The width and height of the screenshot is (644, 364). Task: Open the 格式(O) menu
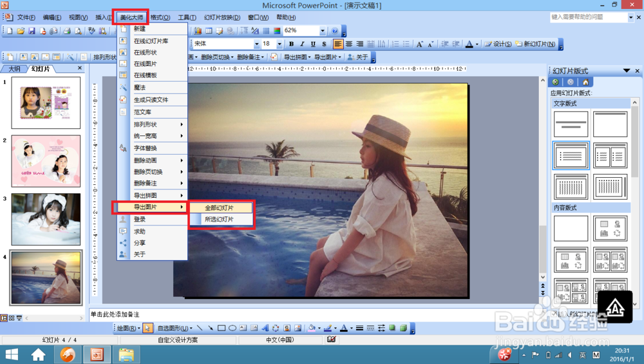coord(160,17)
